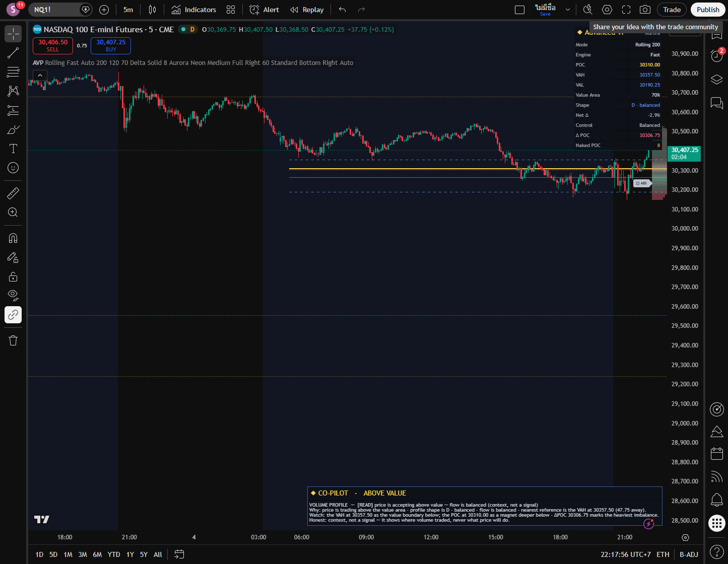Viewport: 728px width, 564px height.
Task: Toggle magnet mode for drawings
Action: pyautogui.click(x=13, y=238)
